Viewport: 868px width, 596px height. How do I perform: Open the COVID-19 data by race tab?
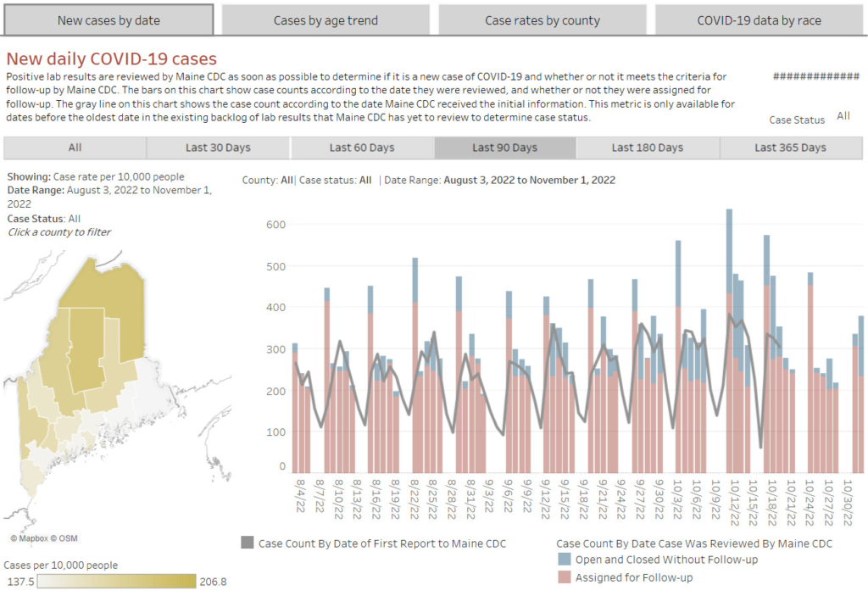(759, 20)
